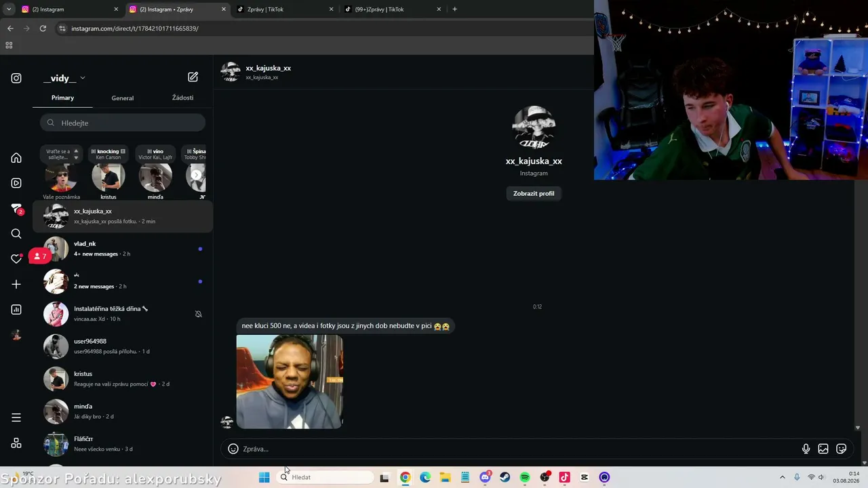Open the user964988 conversation
Viewport: 868px width, 488px height.
pyautogui.click(x=123, y=346)
